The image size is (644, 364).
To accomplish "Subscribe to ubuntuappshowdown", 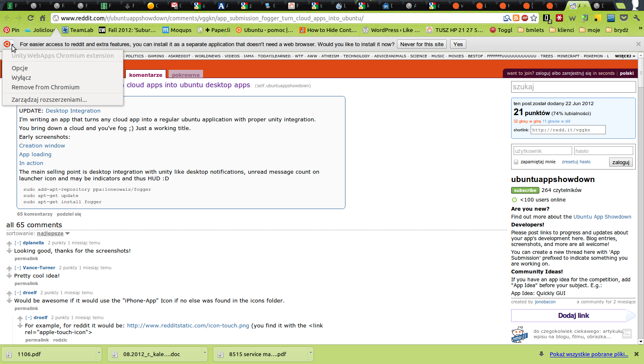I will point(525,190).
